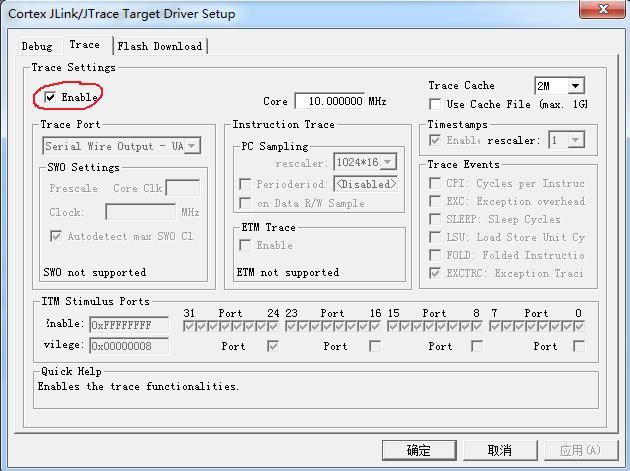Enable CPI Cycles per Instruction event
This screenshot has width=630, height=471.
pos(435,183)
